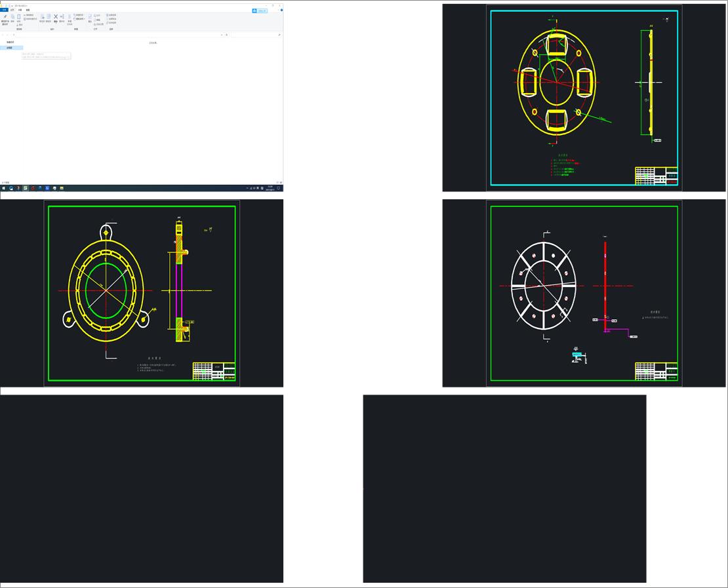Click Copy path in Explorer ribbon
The height and width of the screenshot is (588, 728).
tap(29, 15)
